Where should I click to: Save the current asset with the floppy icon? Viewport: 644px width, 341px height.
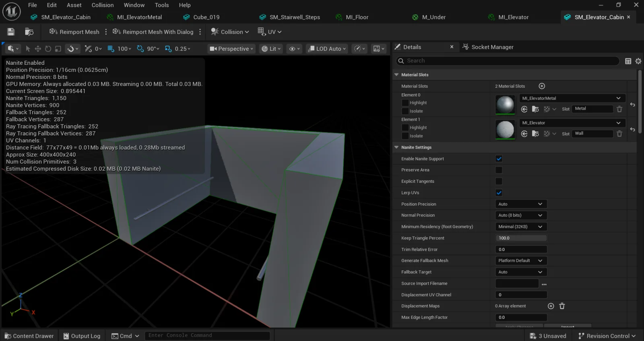coord(11,32)
